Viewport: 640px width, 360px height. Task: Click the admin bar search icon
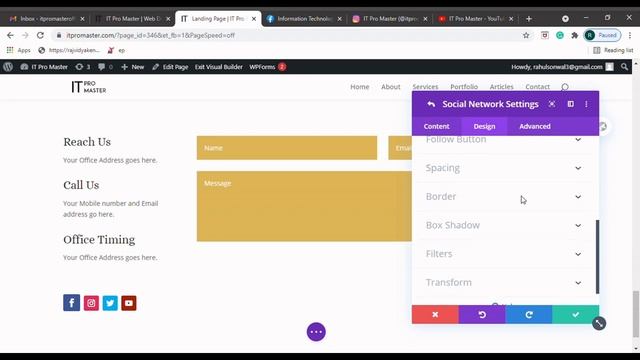click(x=624, y=67)
